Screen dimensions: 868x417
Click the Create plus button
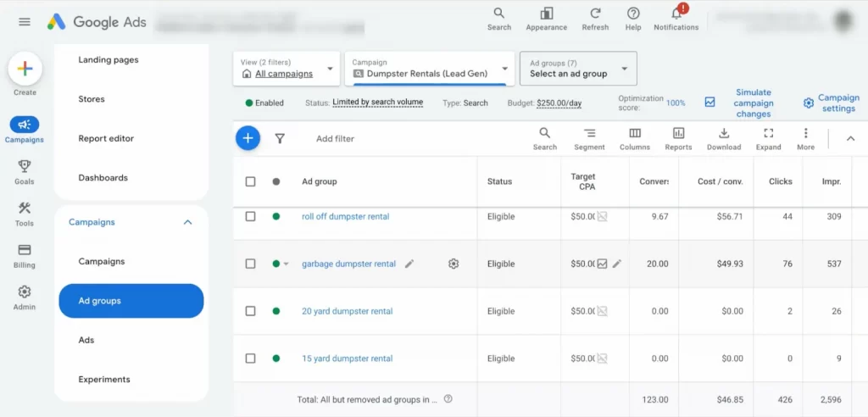coord(25,69)
